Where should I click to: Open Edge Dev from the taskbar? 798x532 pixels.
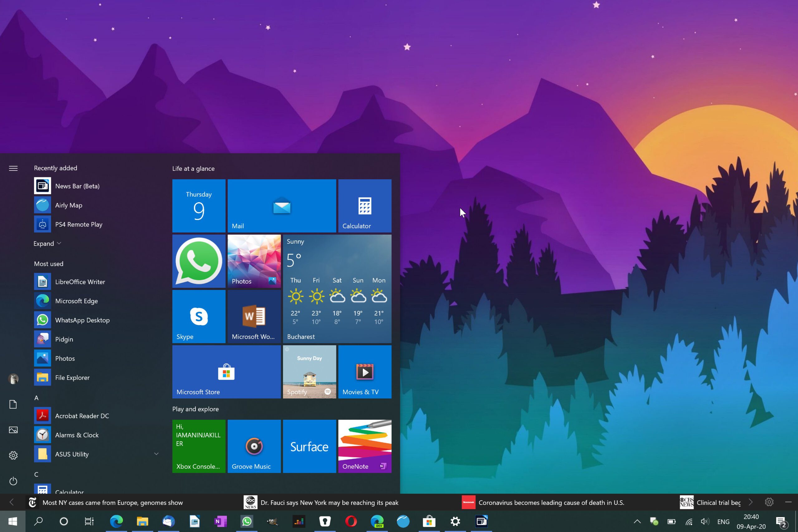coord(377,521)
